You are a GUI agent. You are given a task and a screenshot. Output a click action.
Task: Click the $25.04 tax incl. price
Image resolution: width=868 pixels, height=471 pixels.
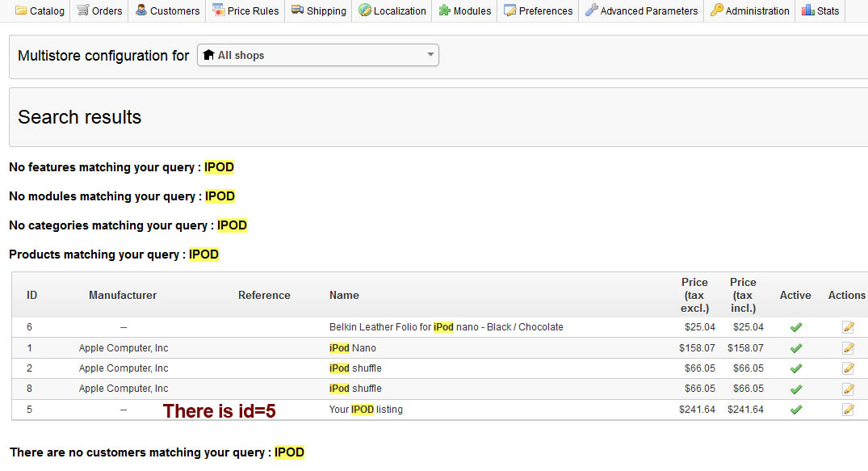[748, 327]
